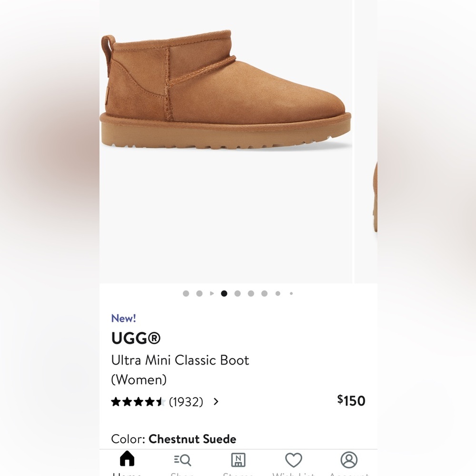Tap the Nordstrom Stores icon
The width and height of the screenshot is (476, 476).
coord(238,460)
